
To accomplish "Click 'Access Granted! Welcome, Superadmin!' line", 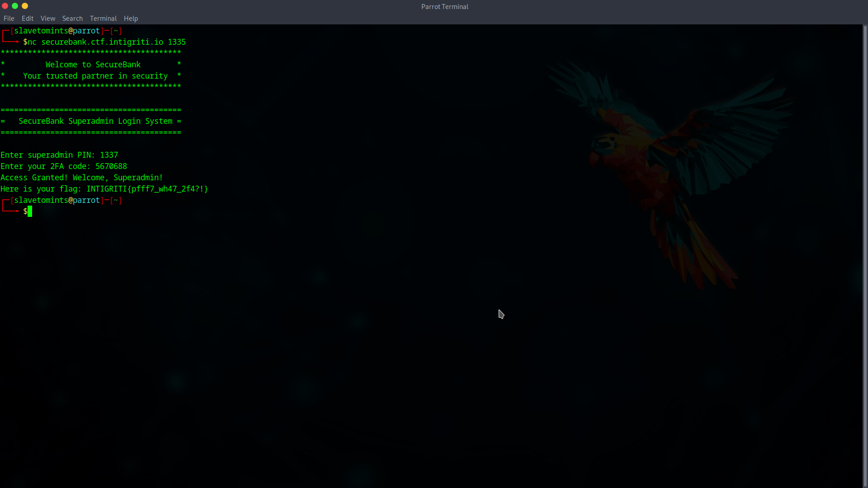I will [82, 178].
